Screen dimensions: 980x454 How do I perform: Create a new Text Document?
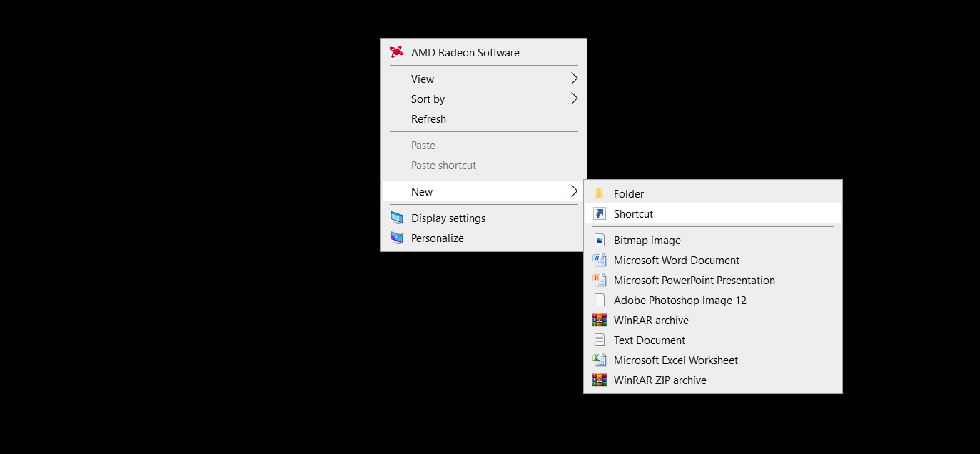tap(713, 340)
